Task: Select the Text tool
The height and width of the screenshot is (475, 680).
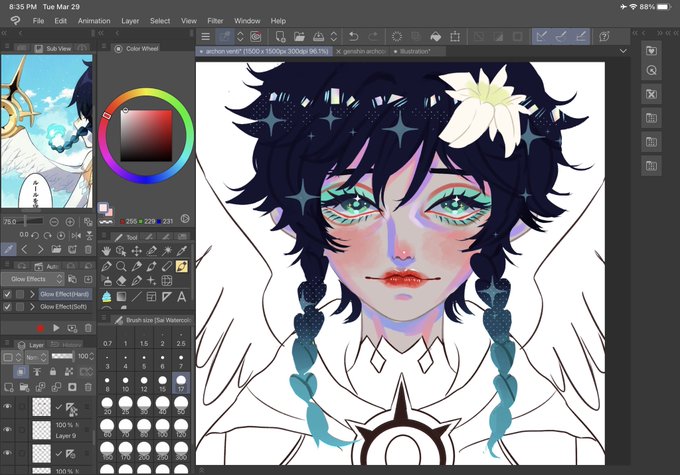Action: tap(182, 297)
